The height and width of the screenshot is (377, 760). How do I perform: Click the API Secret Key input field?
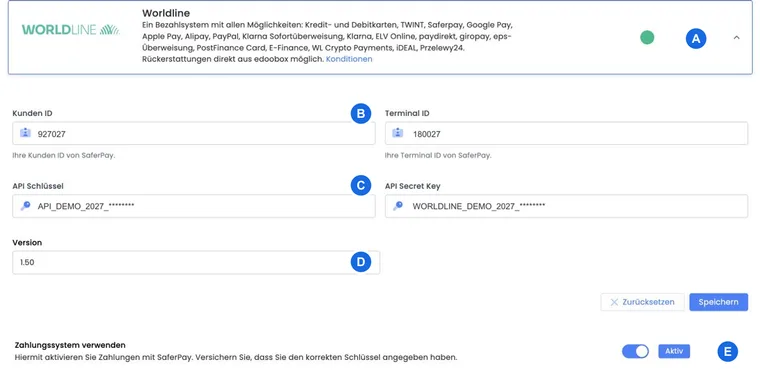point(566,206)
